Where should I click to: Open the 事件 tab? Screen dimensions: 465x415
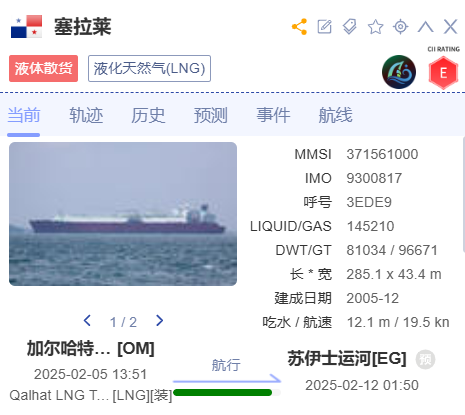pos(273,115)
